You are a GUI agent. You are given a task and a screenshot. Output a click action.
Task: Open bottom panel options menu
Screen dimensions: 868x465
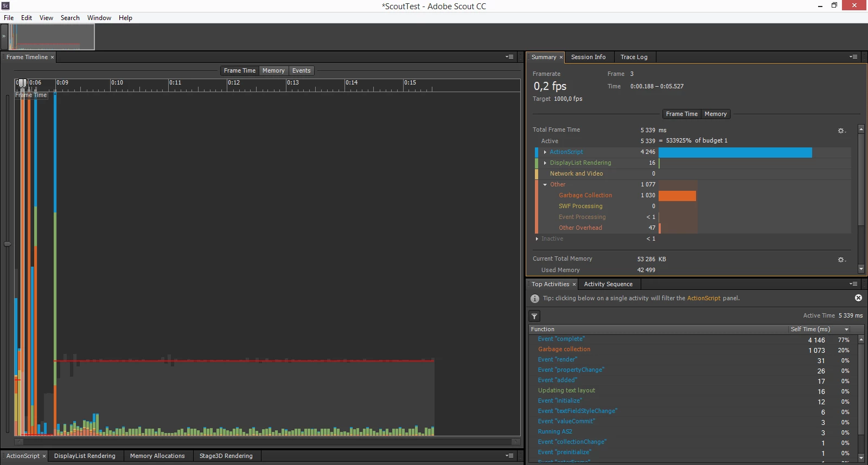[509, 456]
